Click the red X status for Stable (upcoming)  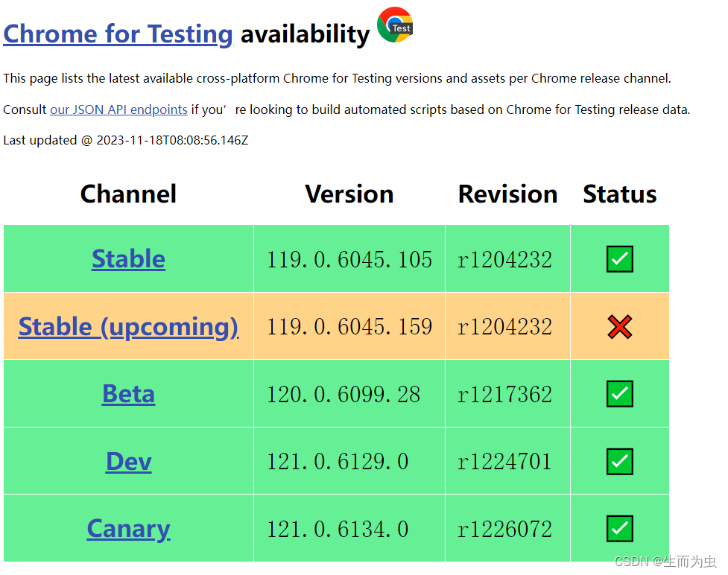pos(620,327)
